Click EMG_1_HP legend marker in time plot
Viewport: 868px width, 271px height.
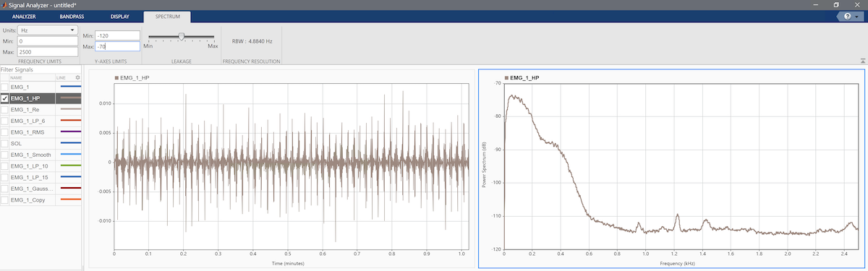coord(116,77)
